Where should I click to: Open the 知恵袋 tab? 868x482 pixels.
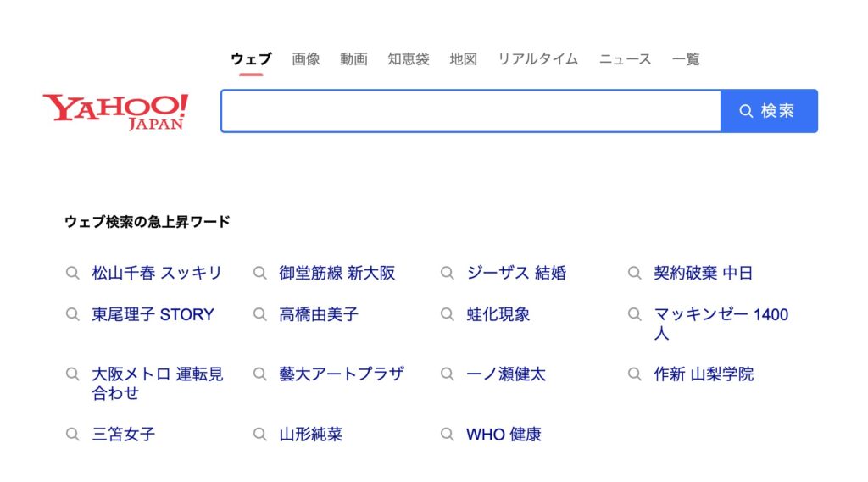(409, 58)
